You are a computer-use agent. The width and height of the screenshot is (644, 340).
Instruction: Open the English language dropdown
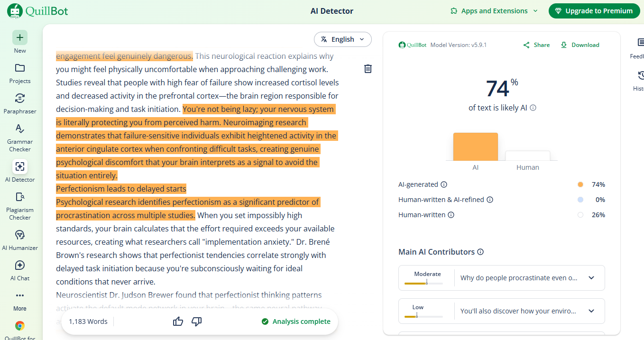tap(342, 39)
